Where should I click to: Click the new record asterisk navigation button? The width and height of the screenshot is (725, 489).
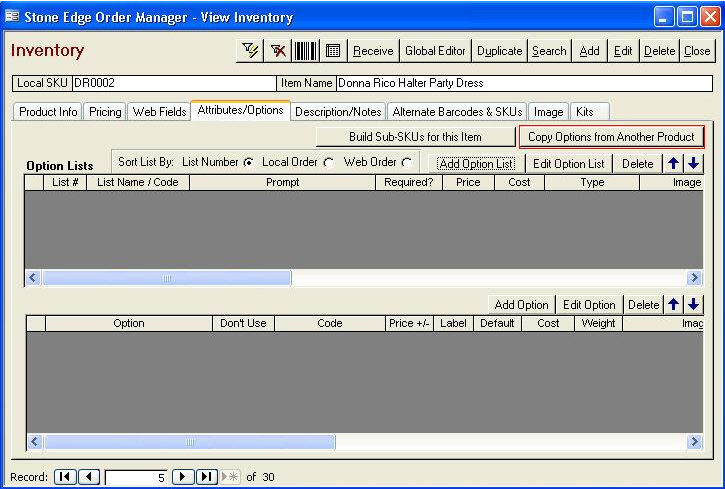tap(230, 477)
